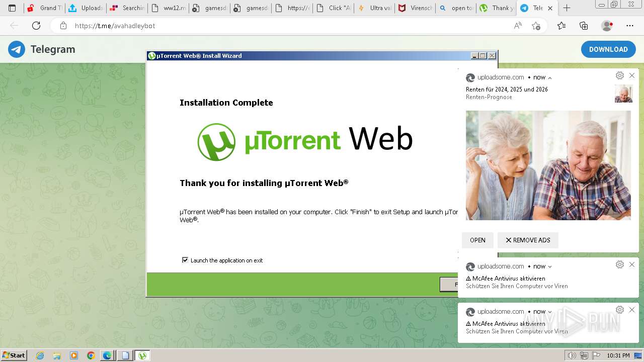Open the Favorites list icon
This screenshot has width=644, height=362.
561,26
